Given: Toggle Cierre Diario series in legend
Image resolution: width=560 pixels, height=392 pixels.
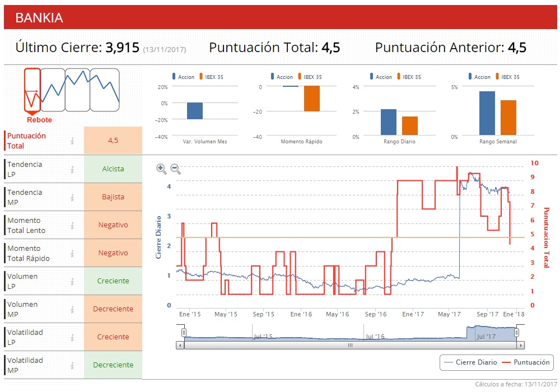Looking at the screenshot, I should tap(470, 362).
